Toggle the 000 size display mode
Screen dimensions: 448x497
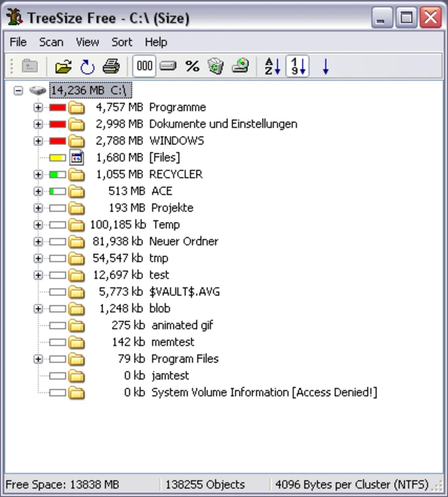click(144, 66)
